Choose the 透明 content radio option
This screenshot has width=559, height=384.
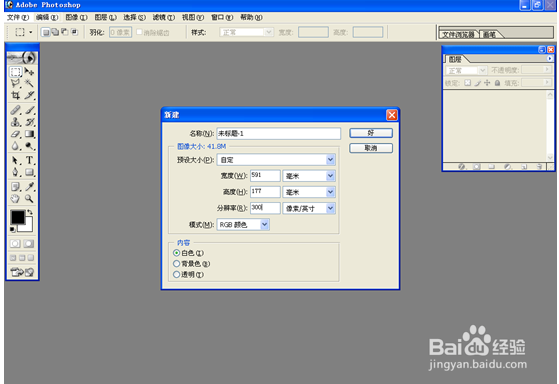tap(176, 275)
